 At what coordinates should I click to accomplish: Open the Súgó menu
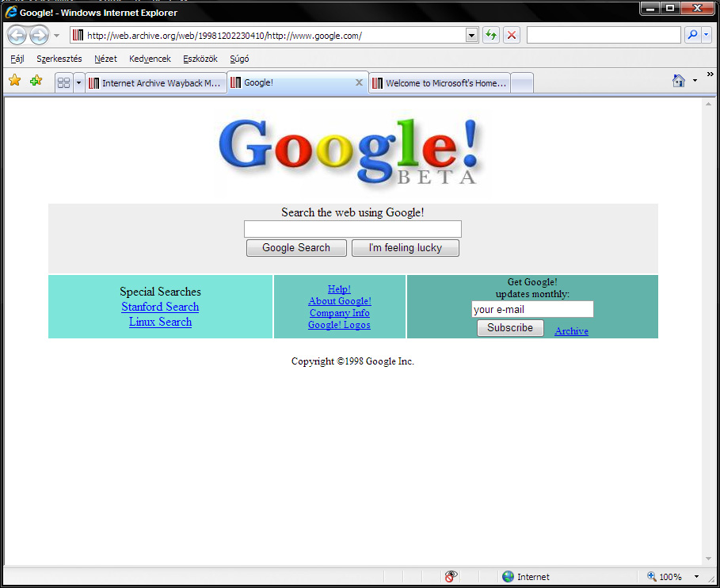click(x=239, y=59)
